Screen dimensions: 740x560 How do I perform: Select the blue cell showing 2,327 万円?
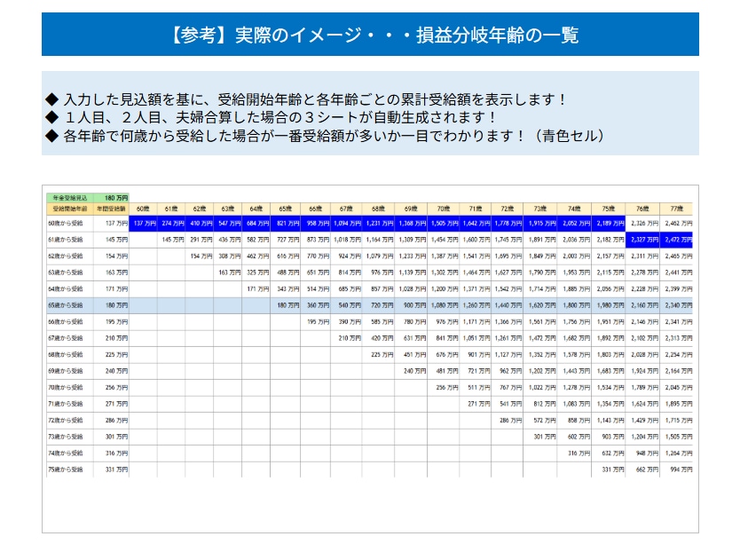click(x=642, y=240)
